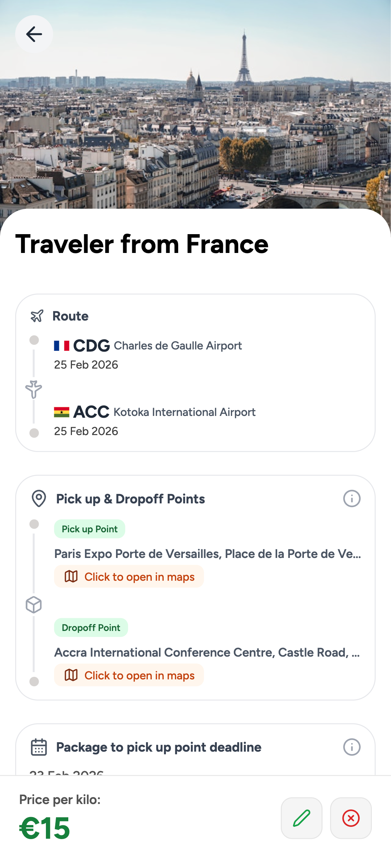Tap the package box icon
The image size is (391, 868).
(34, 605)
